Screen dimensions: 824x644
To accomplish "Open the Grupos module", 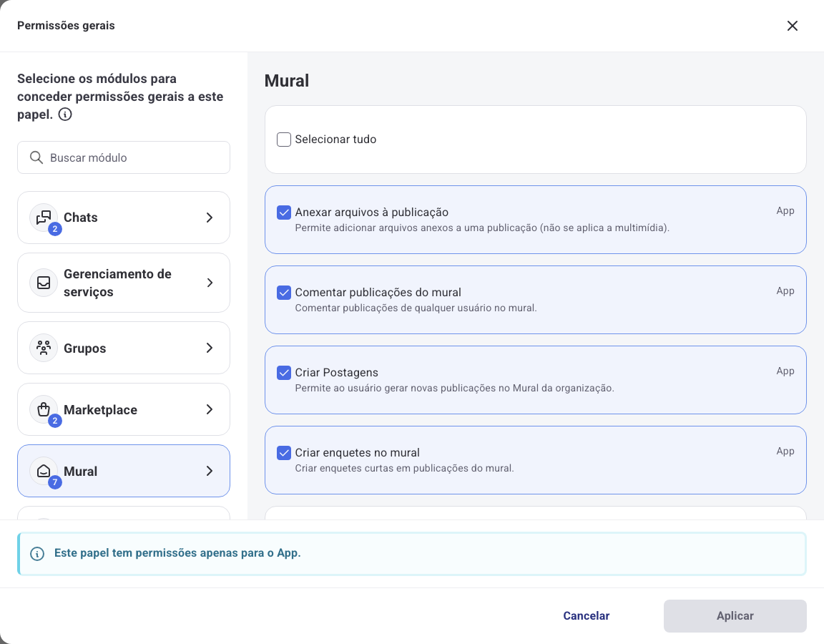I will (x=124, y=348).
